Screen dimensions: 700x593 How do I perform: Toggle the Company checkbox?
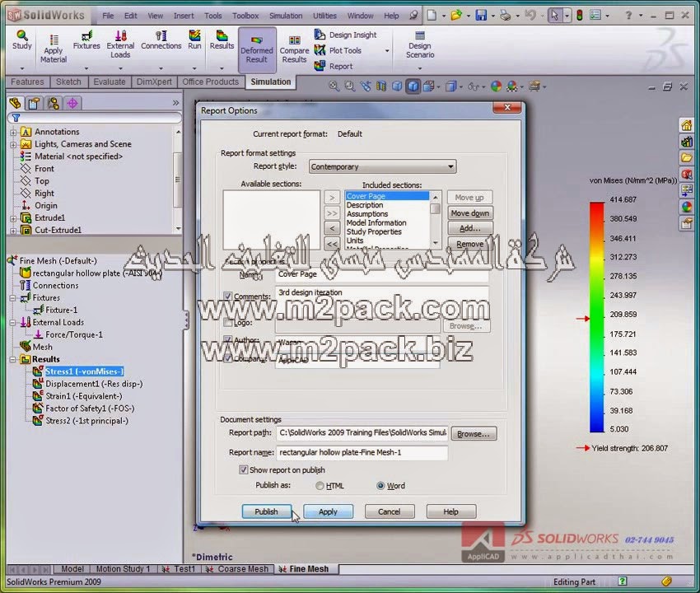click(227, 358)
